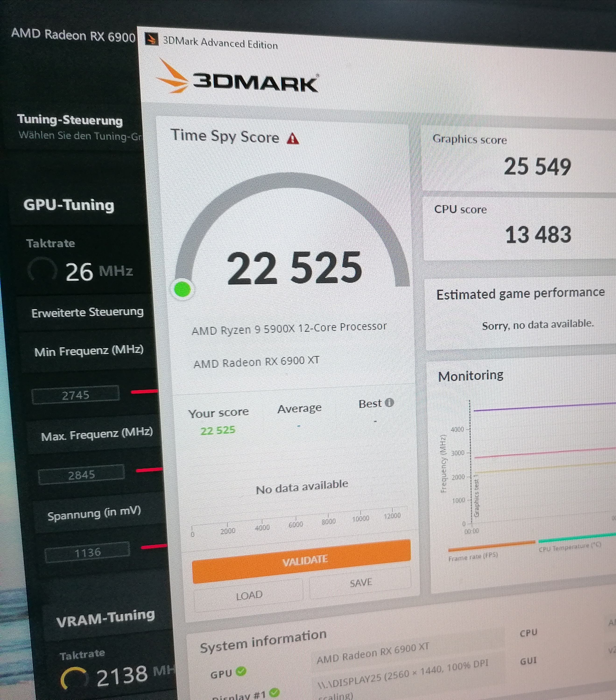
Task: Click the System information heading
Action: pos(263,641)
